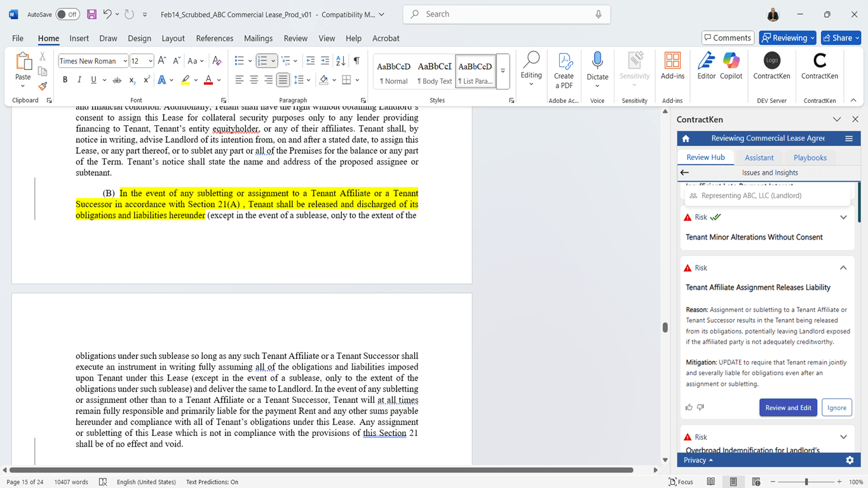Image resolution: width=868 pixels, height=488 pixels.
Task: Open Assistant tab in ContractKen
Action: point(759,158)
